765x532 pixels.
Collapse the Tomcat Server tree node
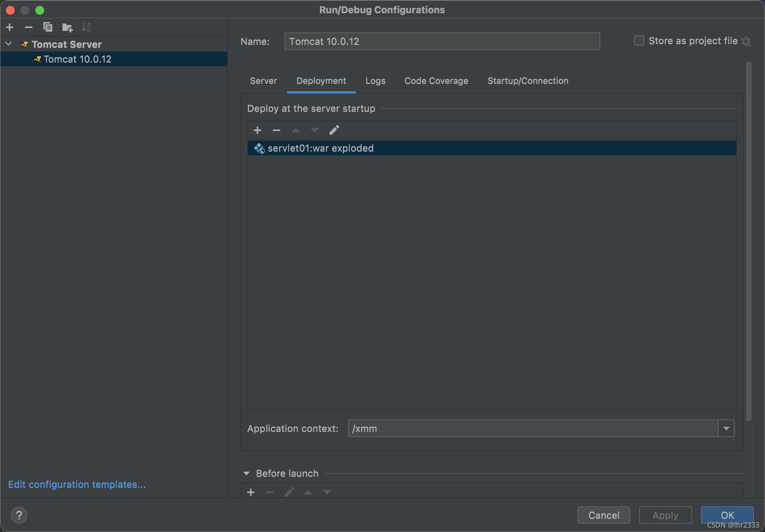9,44
